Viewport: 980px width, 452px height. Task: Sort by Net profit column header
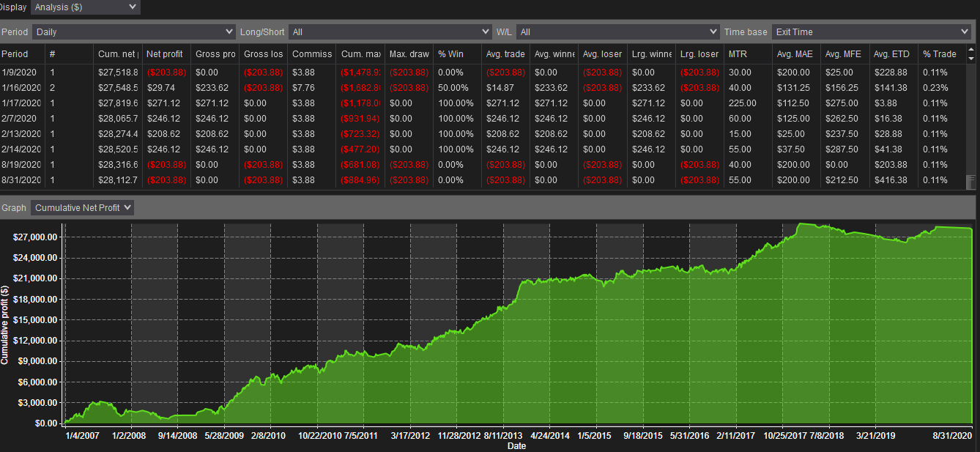166,53
